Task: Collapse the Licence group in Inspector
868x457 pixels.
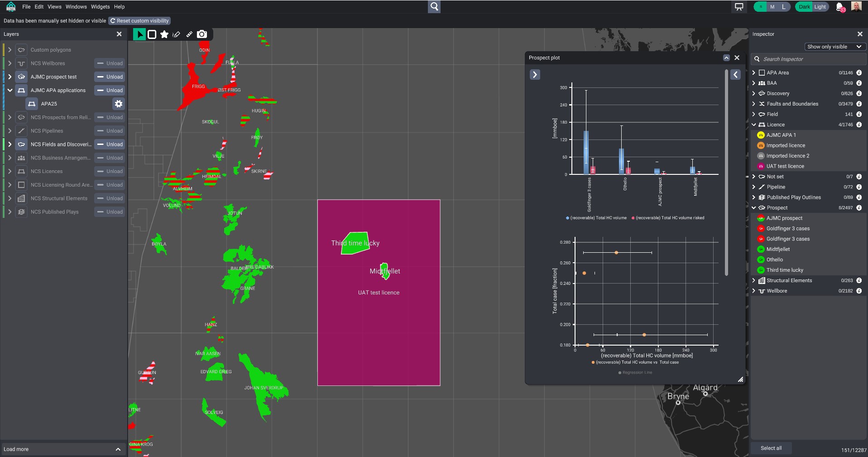Action: point(754,125)
